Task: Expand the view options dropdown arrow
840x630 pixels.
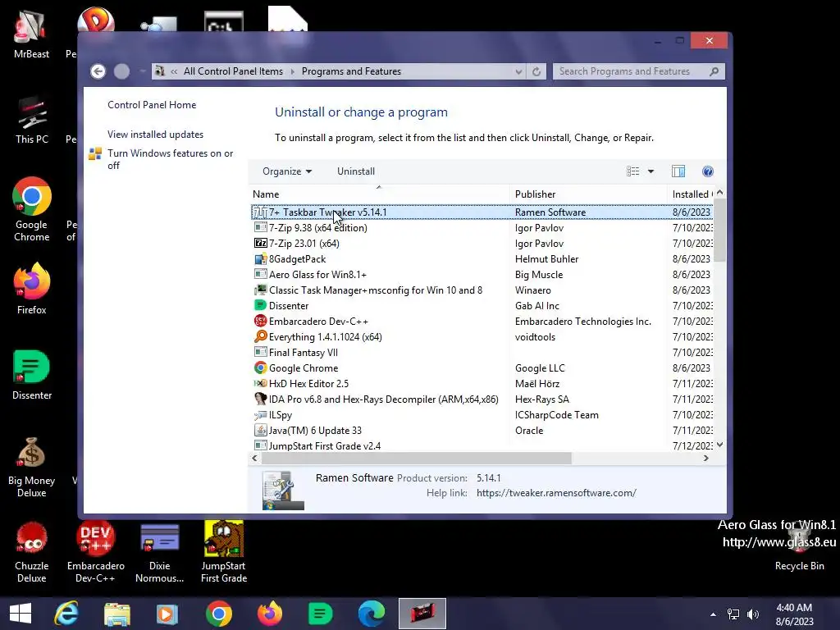Action: click(x=651, y=171)
